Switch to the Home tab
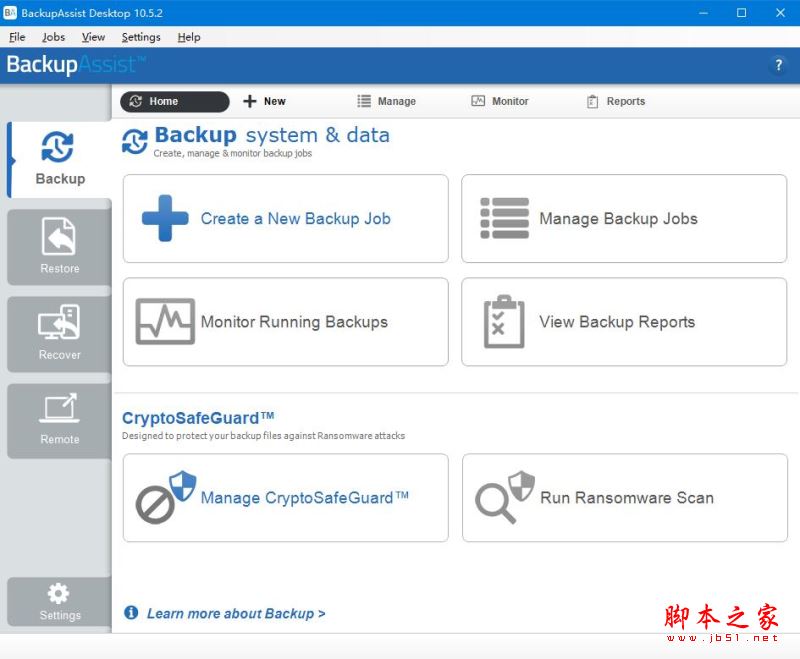Viewport: 800px width, 659px height. (x=173, y=101)
